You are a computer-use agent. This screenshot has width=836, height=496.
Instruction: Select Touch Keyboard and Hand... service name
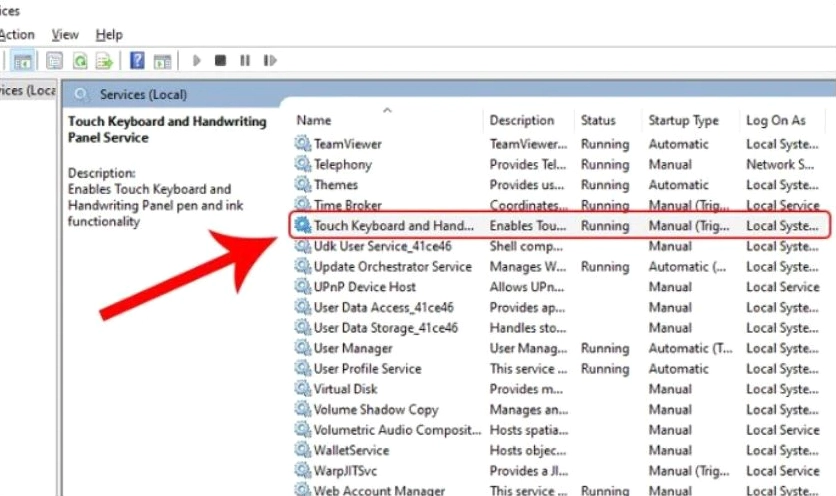[x=393, y=226]
